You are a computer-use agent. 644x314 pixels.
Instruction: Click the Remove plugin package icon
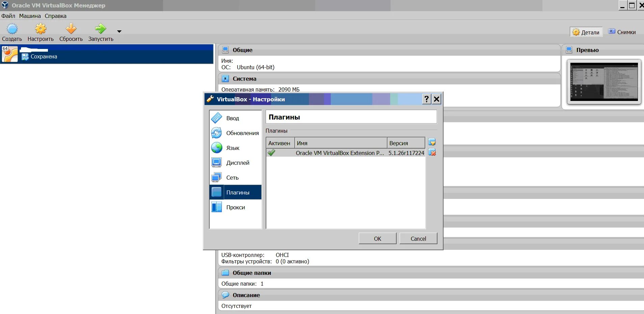(432, 153)
